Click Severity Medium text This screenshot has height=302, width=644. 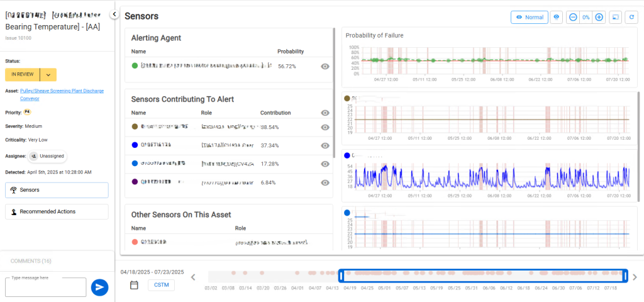(24, 126)
